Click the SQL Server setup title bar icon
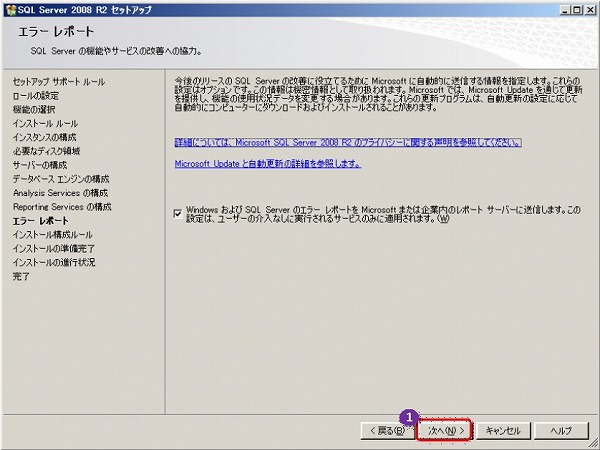The width and height of the screenshot is (600, 450). pyautogui.click(x=11, y=10)
